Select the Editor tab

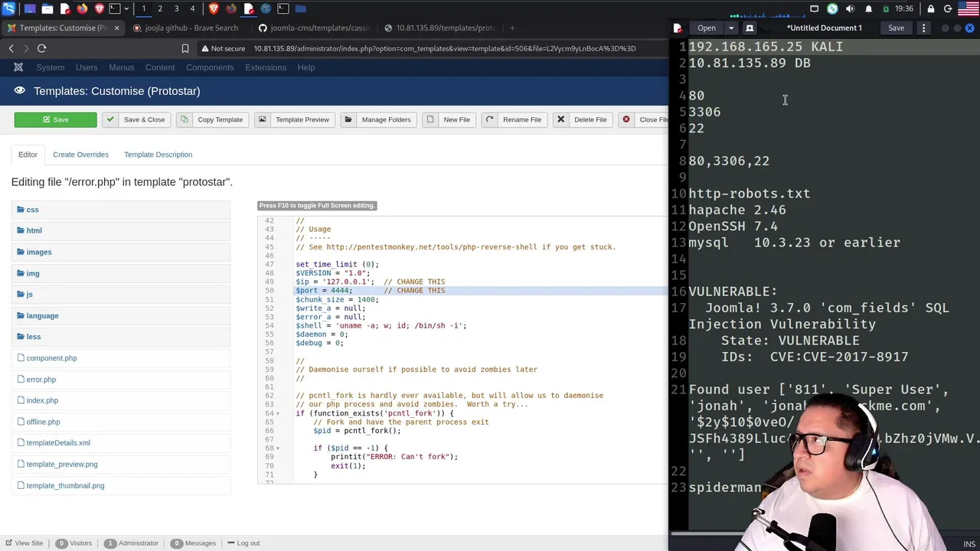28,155
